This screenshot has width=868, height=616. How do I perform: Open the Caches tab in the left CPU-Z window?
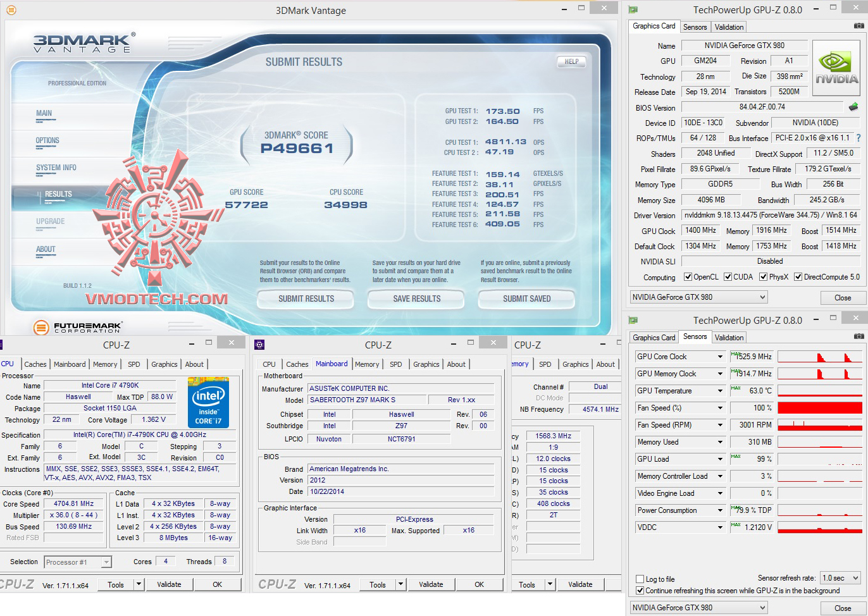35,364
